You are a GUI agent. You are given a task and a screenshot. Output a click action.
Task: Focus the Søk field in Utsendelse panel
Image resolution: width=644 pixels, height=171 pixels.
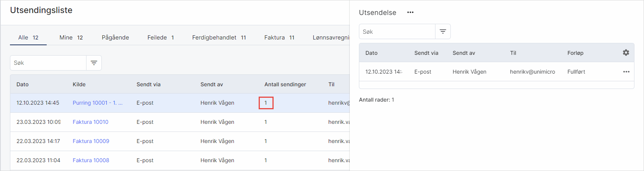[397, 31]
